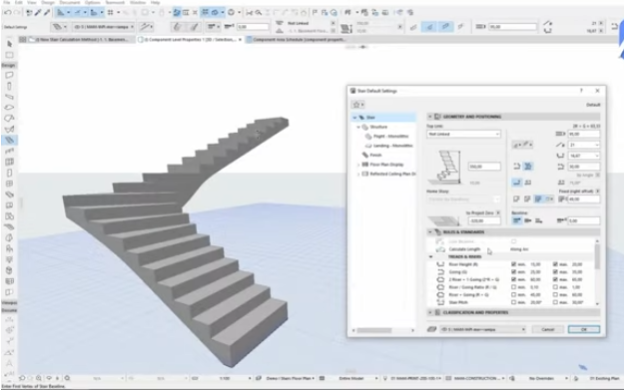Click the zoom-in magnifier in the bottom bar
The width and height of the screenshot is (624, 390).
[x=39, y=378]
